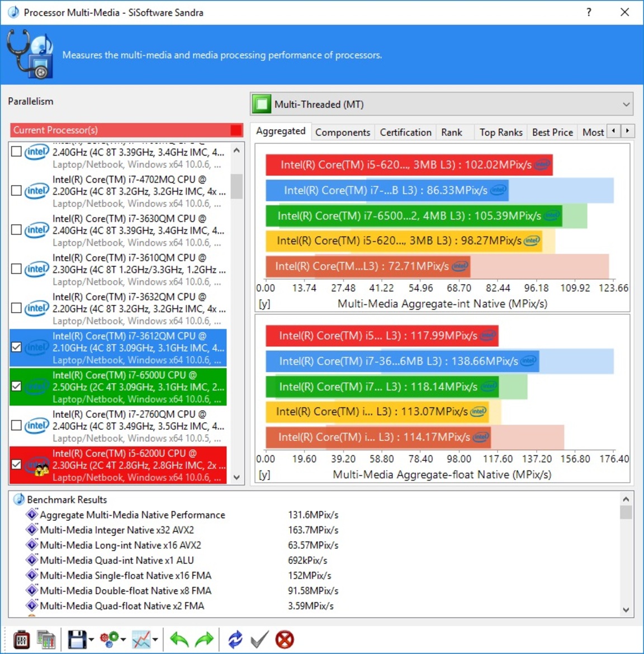Click the '131.6MPix/s' aggregate value

(x=313, y=515)
